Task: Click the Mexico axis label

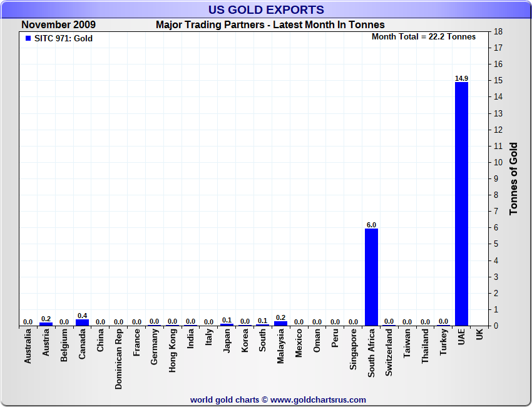Action: [299, 343]
